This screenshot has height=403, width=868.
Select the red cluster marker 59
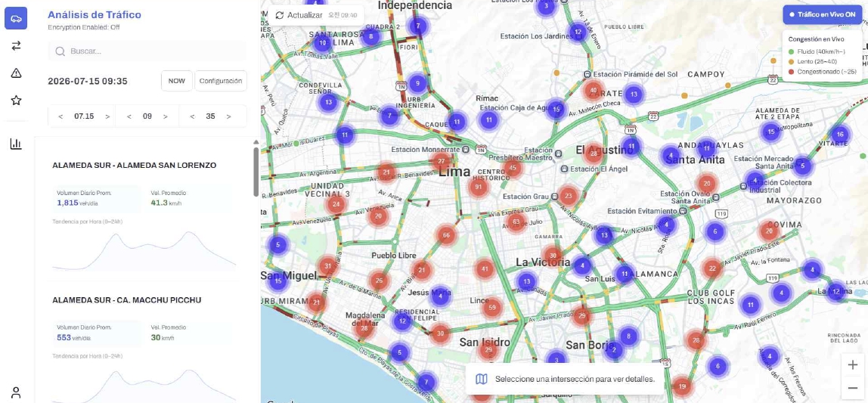[x=493, y=307]
